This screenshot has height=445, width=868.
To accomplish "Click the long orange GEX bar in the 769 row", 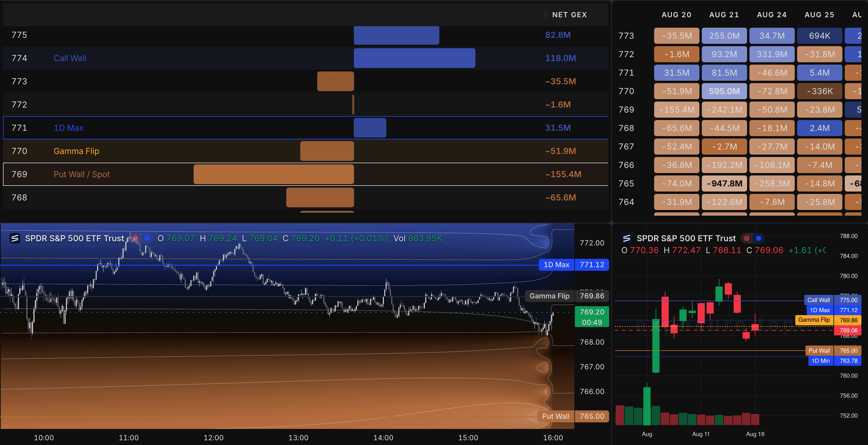I will click(274, 175).
